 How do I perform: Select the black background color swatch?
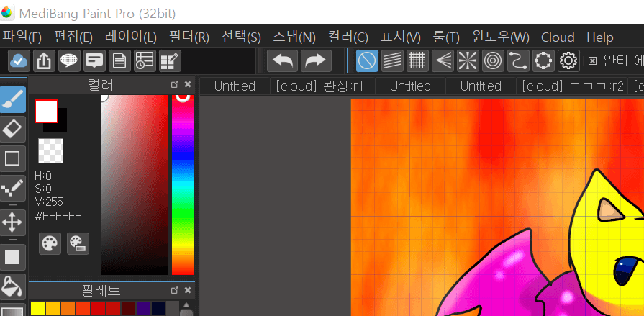pos(62,125)
